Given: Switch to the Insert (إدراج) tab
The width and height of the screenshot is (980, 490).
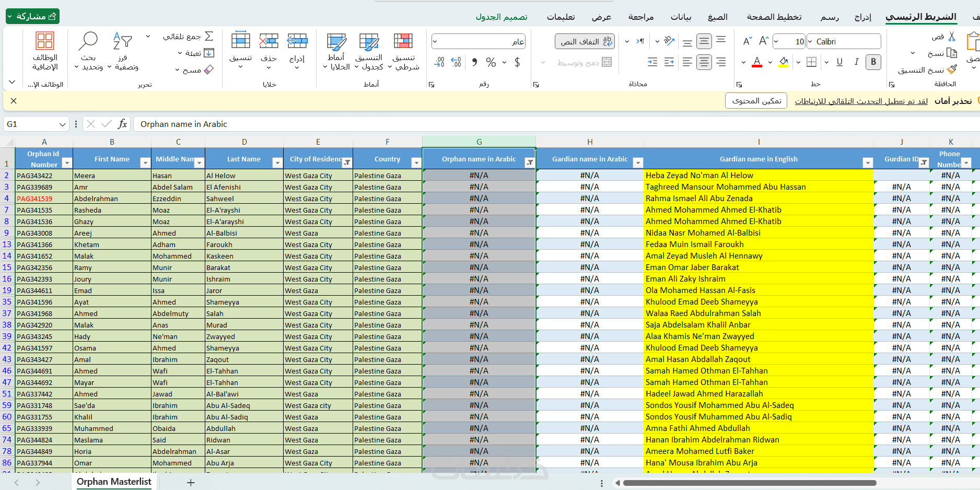Looking at the screenshot, I should point(863,17).
